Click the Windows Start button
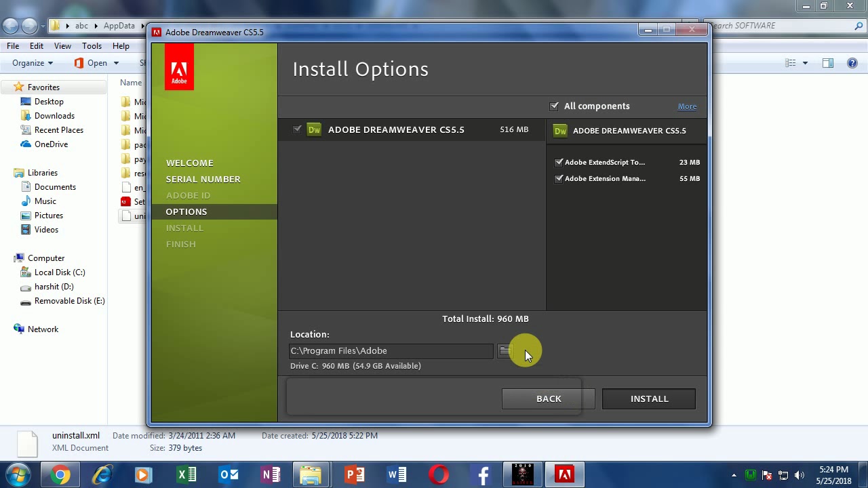 [18, 474]
